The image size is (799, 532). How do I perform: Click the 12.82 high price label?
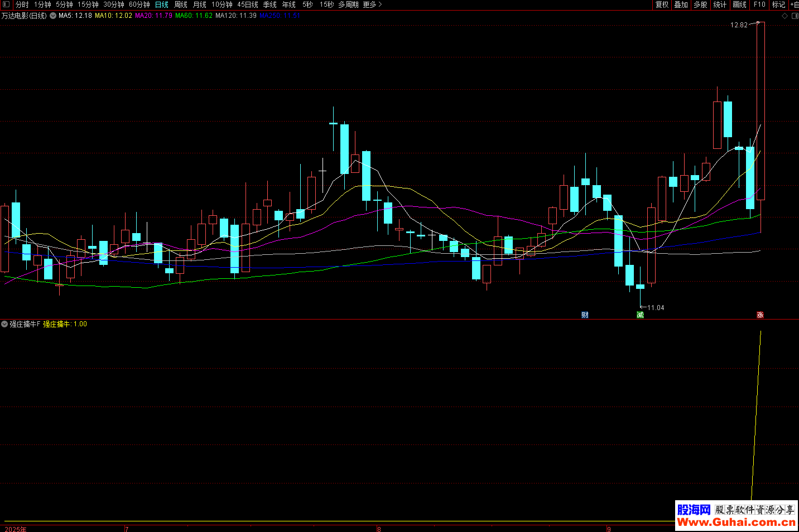coord(739,25)
